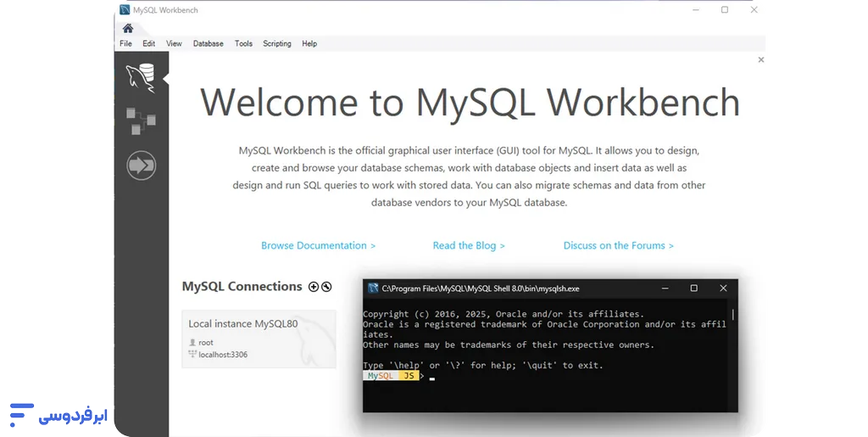The image size is (868, 437).
Task: Open the Database menu
Action: (209, 44)
